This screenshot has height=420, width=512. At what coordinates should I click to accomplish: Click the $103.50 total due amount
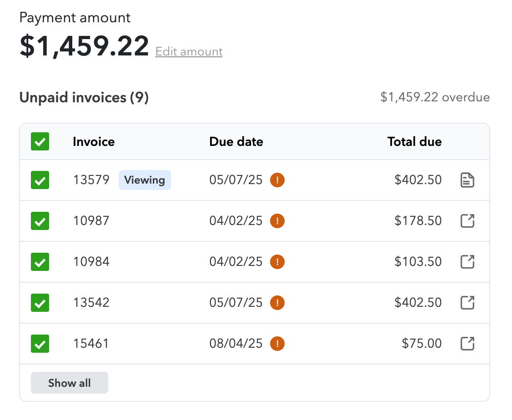[418, 262]
